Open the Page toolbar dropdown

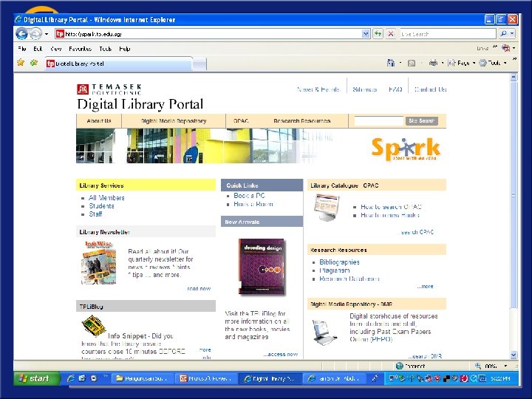pos(461,63)
